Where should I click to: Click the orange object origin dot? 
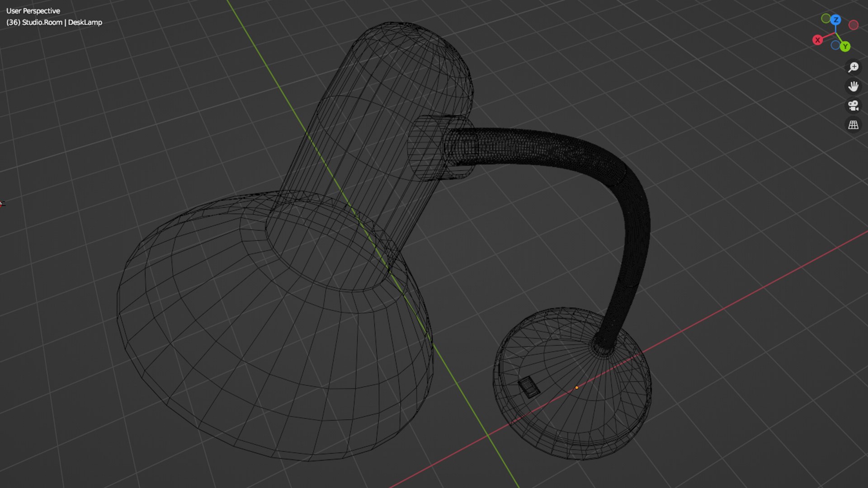pos(576,388)
